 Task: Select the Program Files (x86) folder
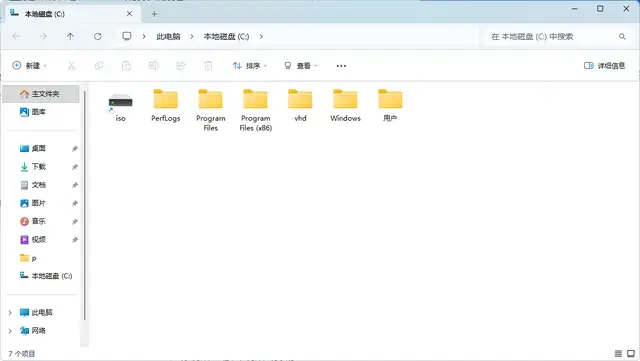coord(256,110)
